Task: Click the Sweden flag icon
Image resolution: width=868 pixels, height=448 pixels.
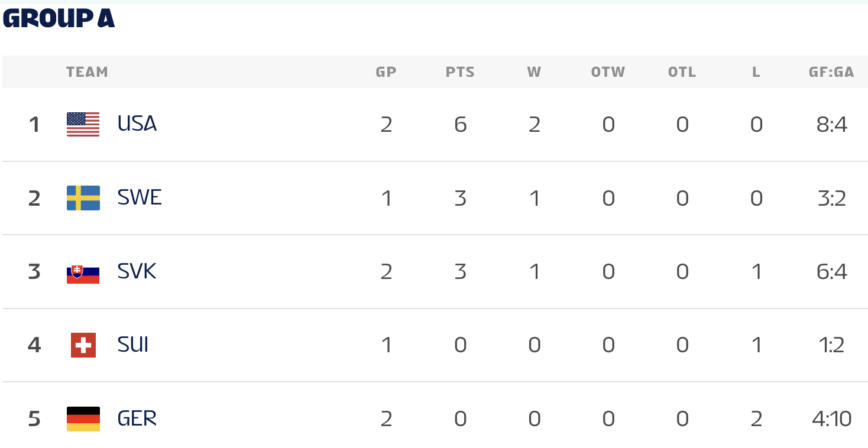Action: tap(83, 198)
